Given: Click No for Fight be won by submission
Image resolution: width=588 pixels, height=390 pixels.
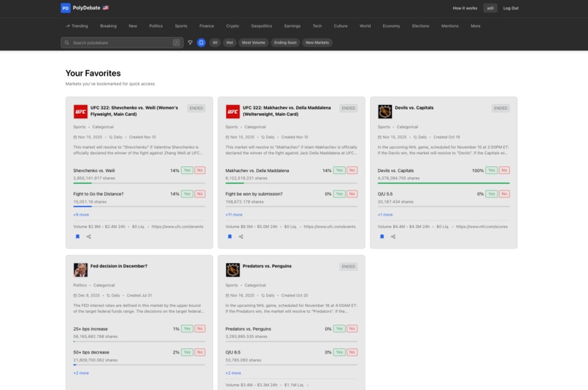Looking at the screenshot, I should pyautogui.click(x=352, y=194).
